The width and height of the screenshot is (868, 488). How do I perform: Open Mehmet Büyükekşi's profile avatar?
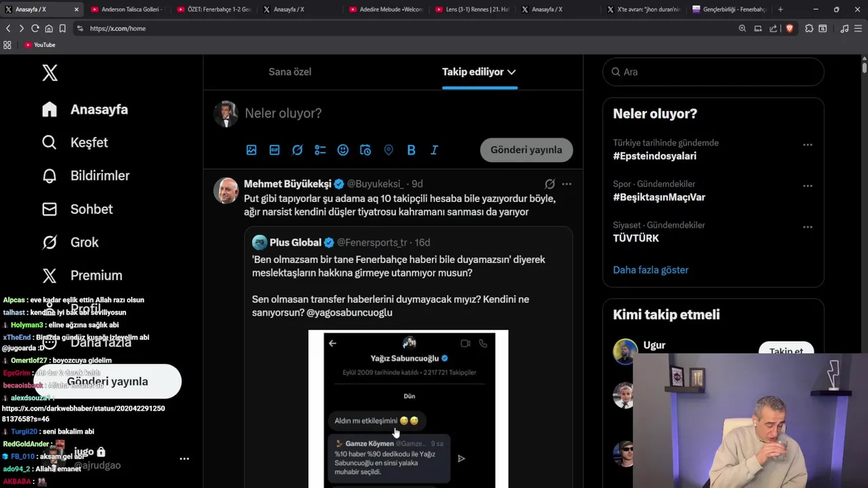tap(226, 190)
